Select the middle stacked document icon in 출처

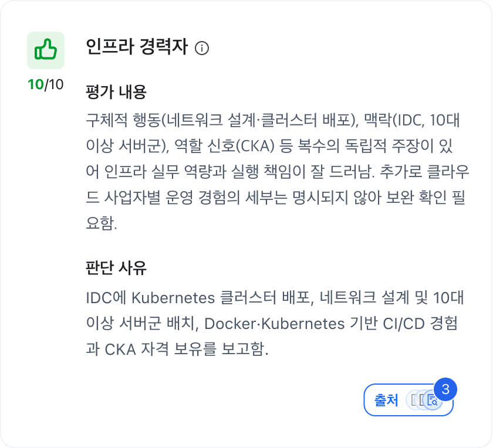pyautogui.click(x=420, y=400)
